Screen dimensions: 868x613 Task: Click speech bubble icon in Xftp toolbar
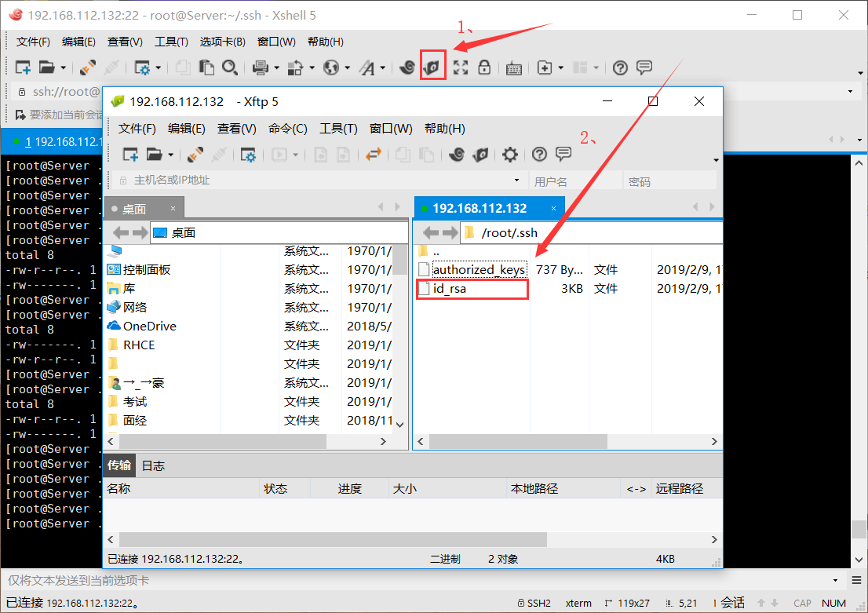[x=563, y=154]
